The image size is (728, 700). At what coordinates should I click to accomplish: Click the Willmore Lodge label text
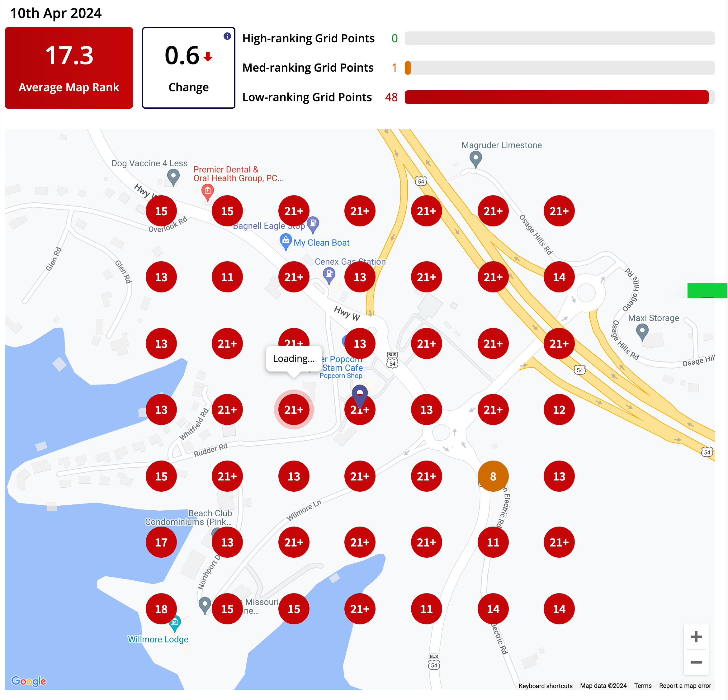[x=158, y=639]
